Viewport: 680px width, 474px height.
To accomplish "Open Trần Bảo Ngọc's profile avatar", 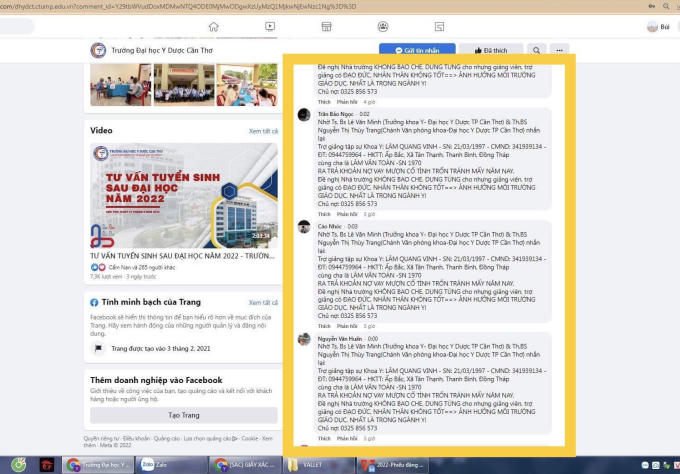I will [303, 116].
